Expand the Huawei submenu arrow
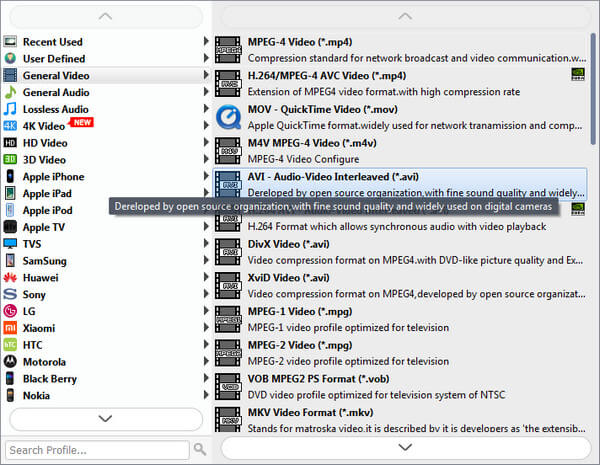Screen dimensions: 600x465 click(x=206, y=277)
